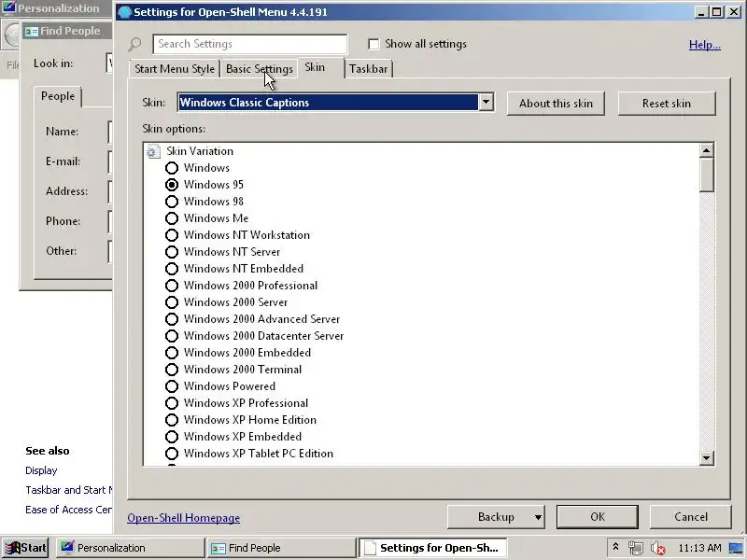Select Windows XP Professional

(172, 403)
